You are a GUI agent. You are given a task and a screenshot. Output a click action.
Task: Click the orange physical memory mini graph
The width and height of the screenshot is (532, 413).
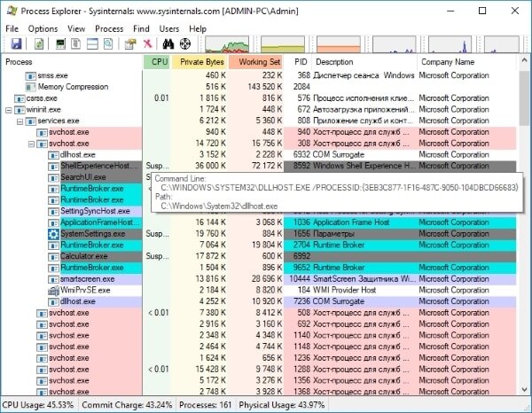click(339, 44)
